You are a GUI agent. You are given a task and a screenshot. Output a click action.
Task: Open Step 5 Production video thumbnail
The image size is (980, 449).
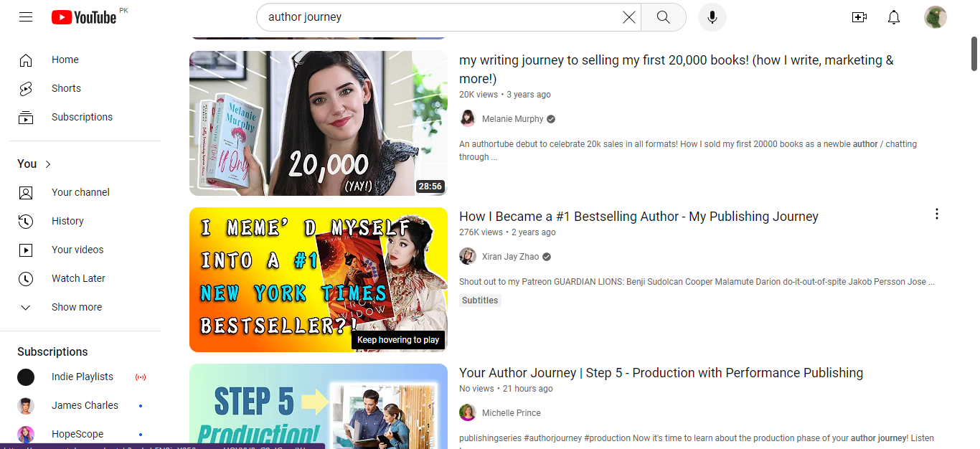click(x=319, y=406)
